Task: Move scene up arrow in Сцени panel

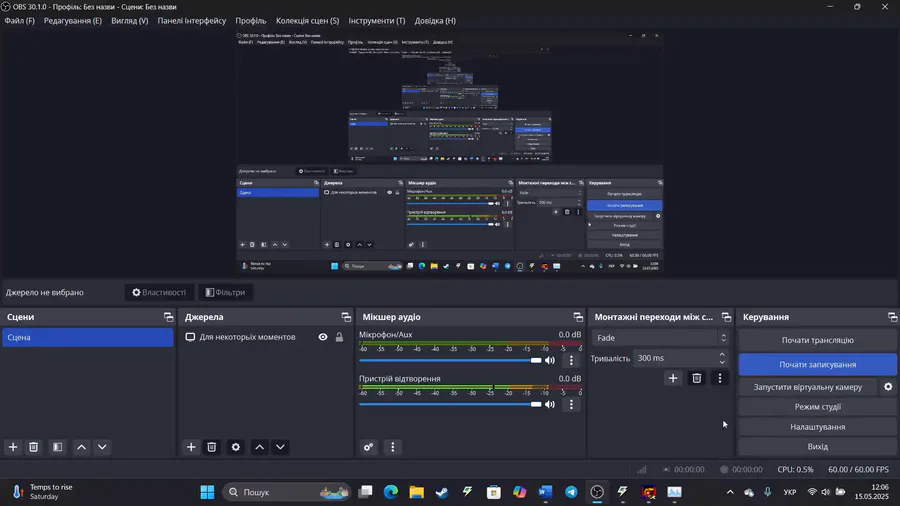Action: point(82,447)
